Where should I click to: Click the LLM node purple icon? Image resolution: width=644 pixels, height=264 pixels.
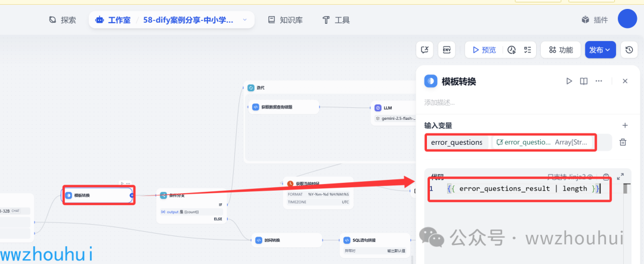click(378, 108)
